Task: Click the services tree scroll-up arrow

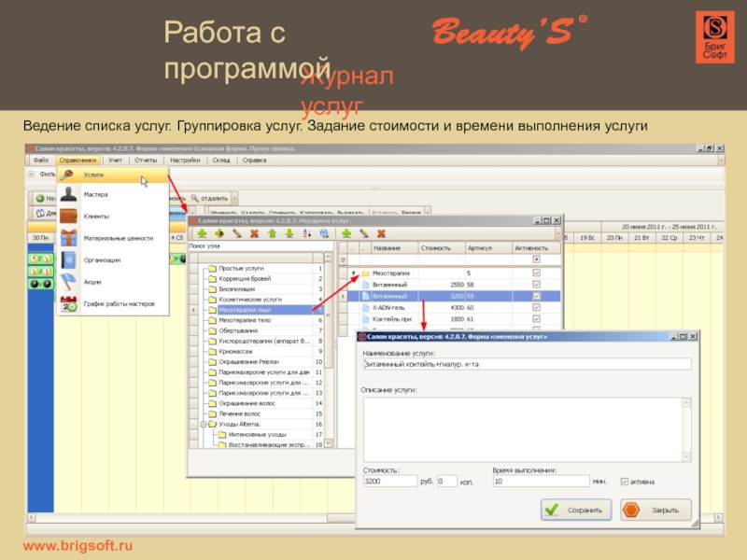Action: coord(329,258)
